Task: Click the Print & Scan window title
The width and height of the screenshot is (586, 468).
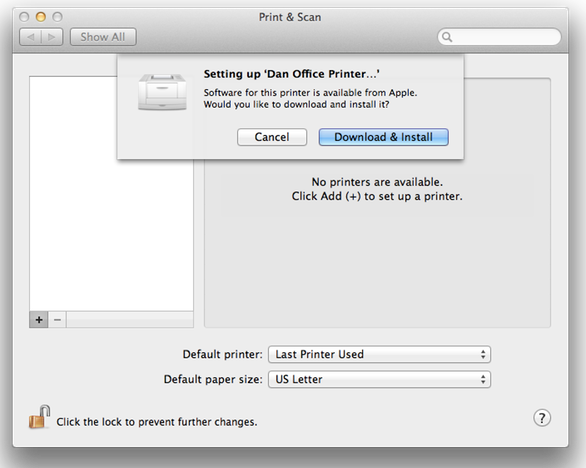Action: click(290, 17)
